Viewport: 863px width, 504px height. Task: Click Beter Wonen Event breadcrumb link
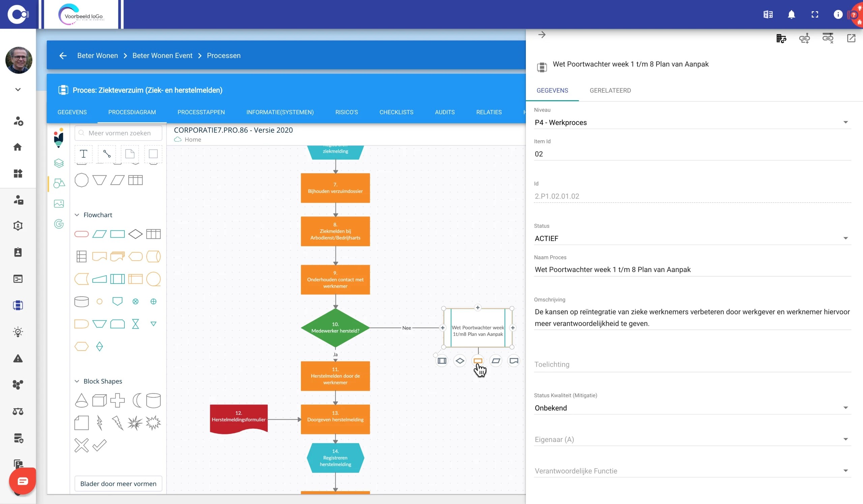coord(162,56)
